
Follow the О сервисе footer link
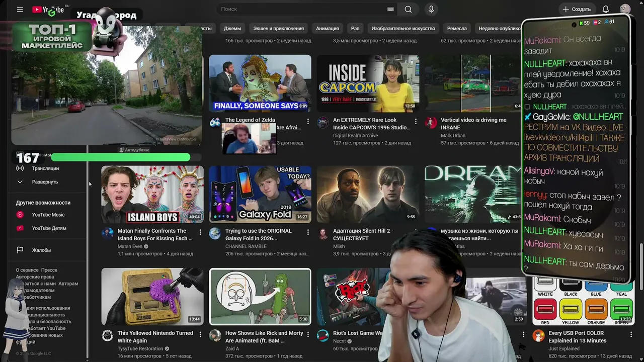[x=27, y=270]
